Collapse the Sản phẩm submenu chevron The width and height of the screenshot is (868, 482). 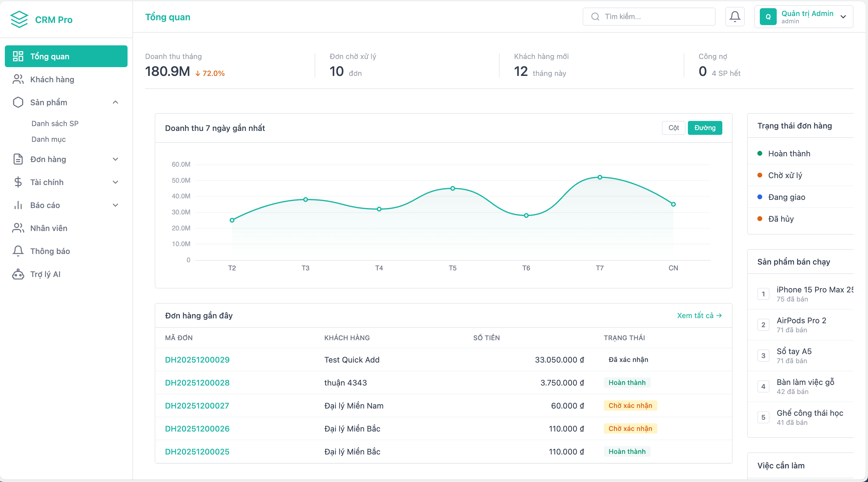pos(115,102)
